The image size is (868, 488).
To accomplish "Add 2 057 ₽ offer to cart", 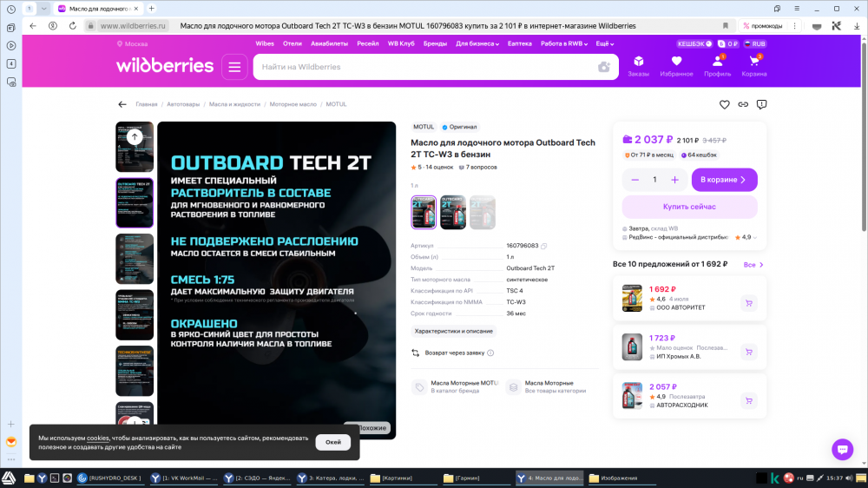I will click(x=749, y=400).
